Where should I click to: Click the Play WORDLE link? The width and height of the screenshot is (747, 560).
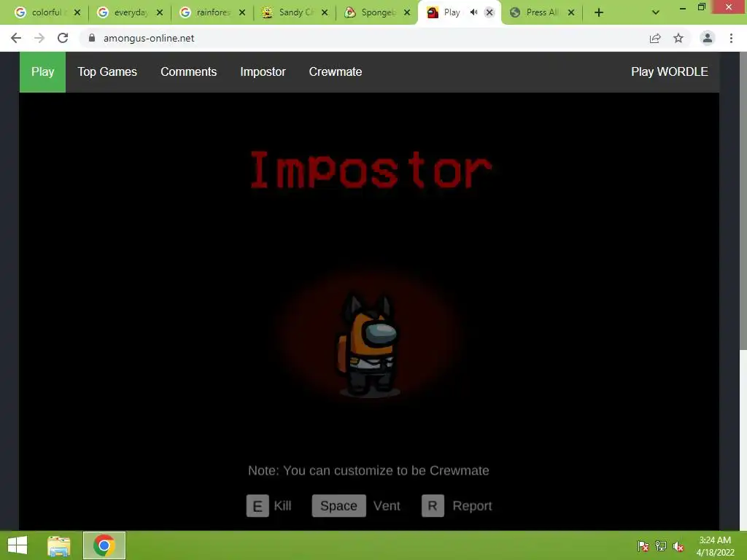(x=670, y=72)
